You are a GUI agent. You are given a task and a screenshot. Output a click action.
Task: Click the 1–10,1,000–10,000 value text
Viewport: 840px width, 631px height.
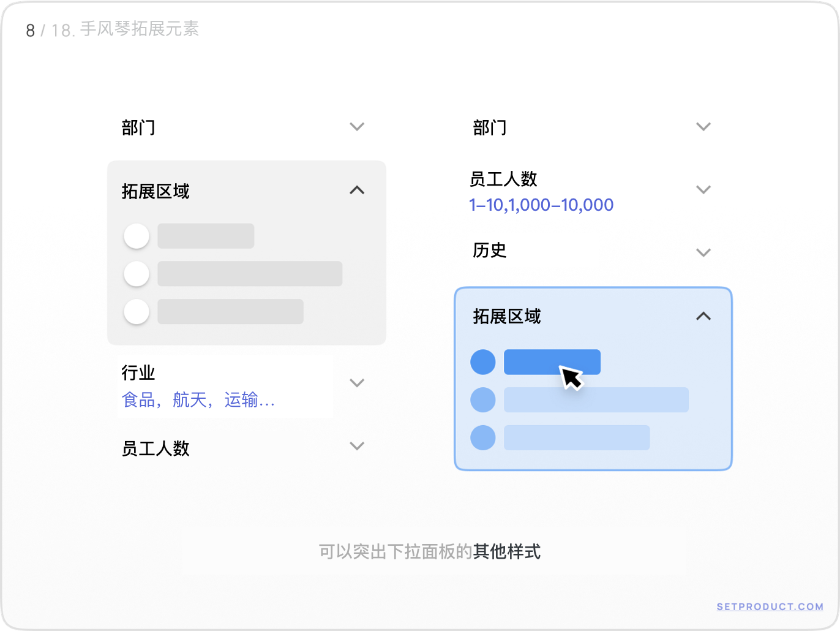(x=541, y=205)
